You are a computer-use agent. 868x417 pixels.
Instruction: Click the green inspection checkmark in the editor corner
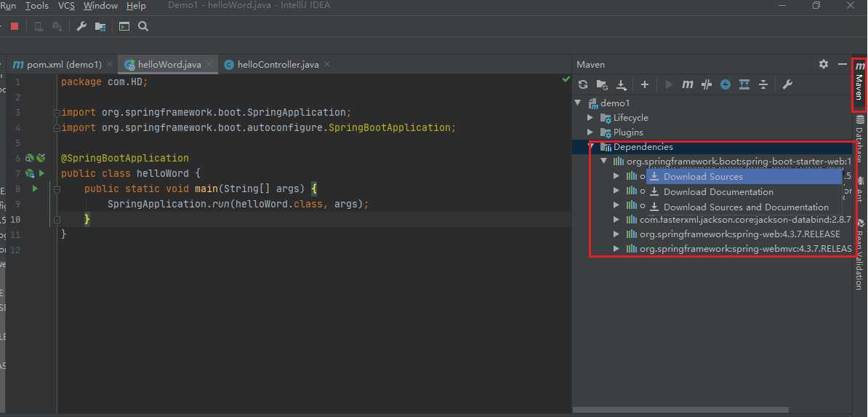point(566,79)
